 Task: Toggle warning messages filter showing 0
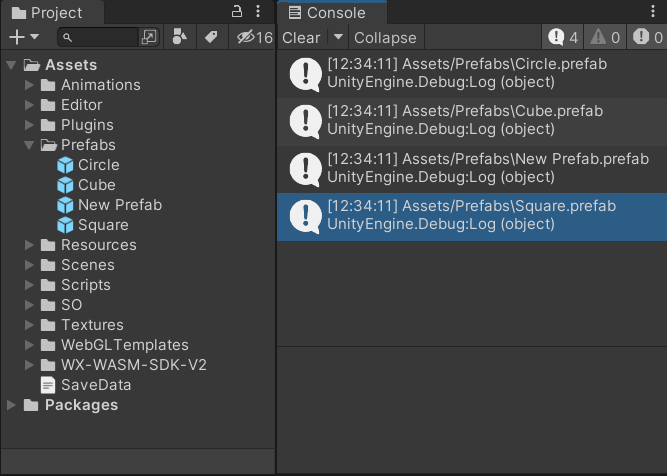coord(604,37)
